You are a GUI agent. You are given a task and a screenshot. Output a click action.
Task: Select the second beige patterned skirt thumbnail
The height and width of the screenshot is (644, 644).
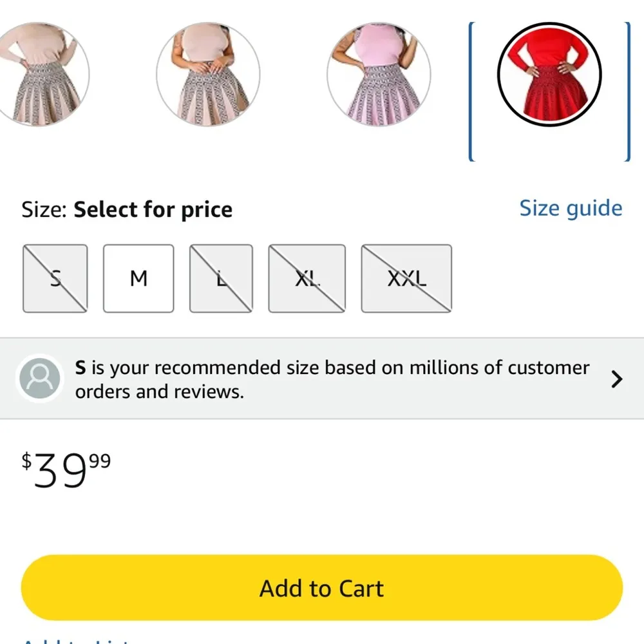point(207,74)
